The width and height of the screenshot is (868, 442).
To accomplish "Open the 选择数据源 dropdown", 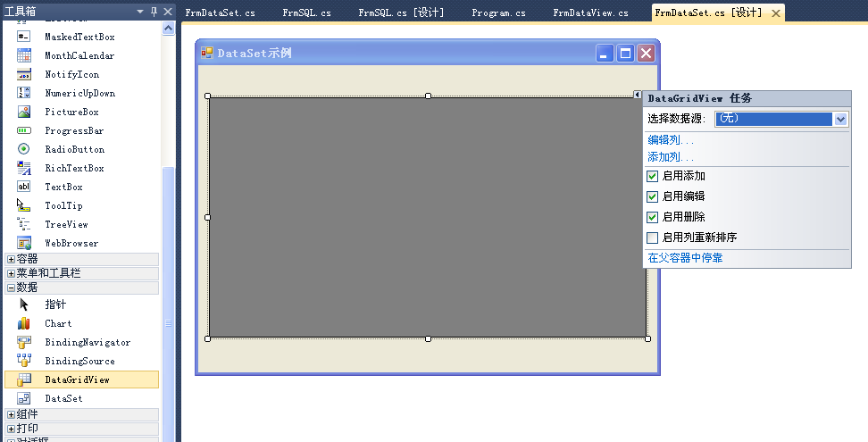I will point(840,119).
